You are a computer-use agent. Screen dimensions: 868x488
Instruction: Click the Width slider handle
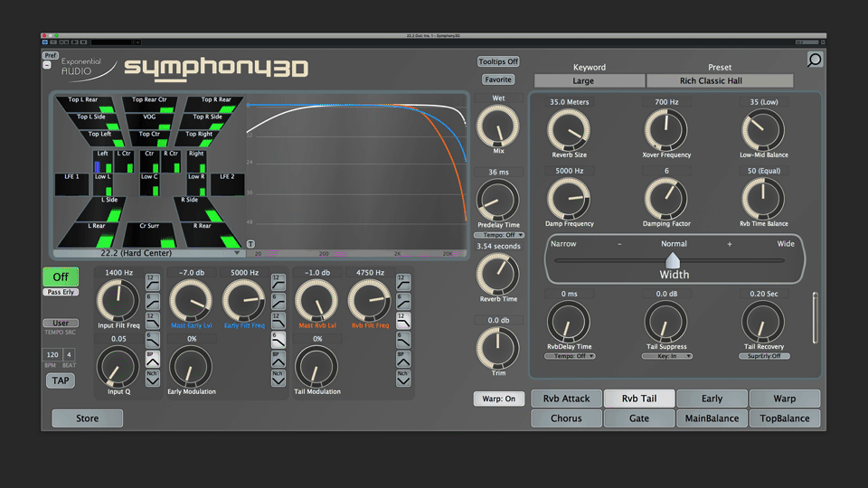click(x=673, y=260)
